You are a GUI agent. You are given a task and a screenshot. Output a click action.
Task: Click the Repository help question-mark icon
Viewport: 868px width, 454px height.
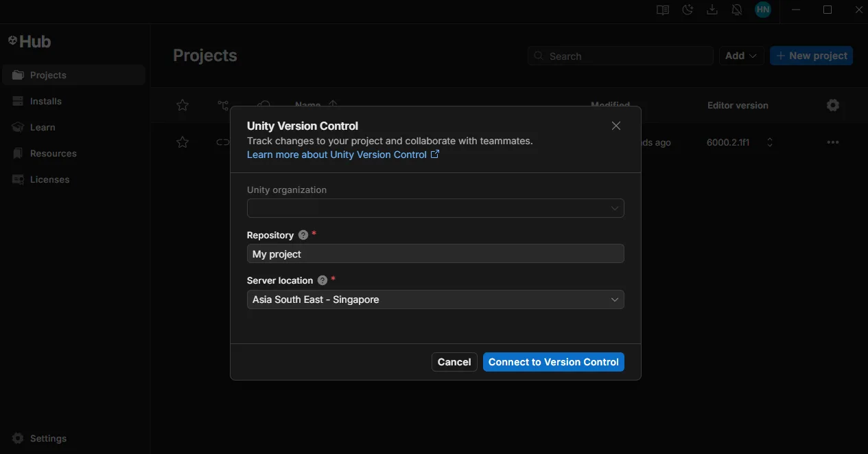(303, 235)
